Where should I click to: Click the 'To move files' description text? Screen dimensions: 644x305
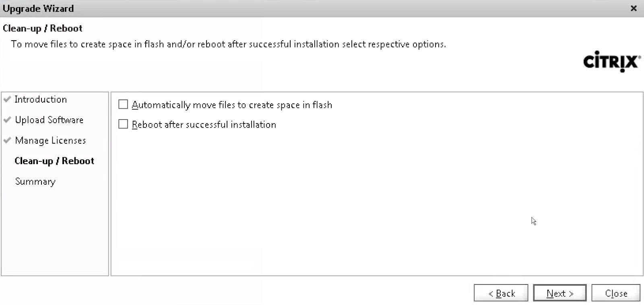(x=228, y=44)
